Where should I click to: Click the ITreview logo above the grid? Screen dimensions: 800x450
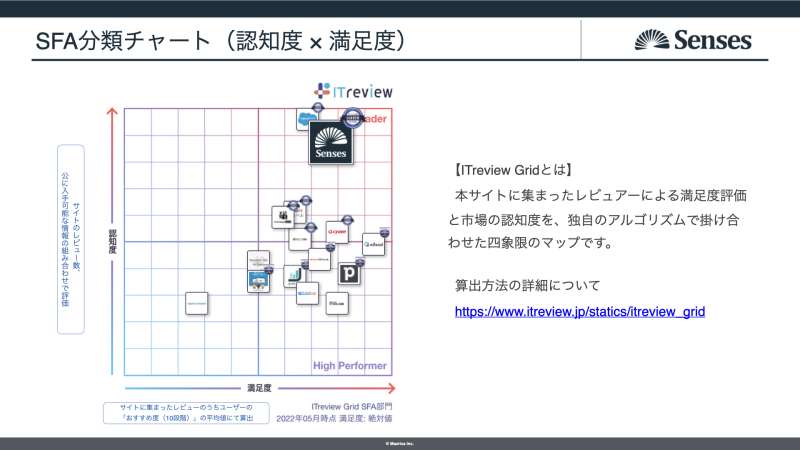tap(353, 91)
